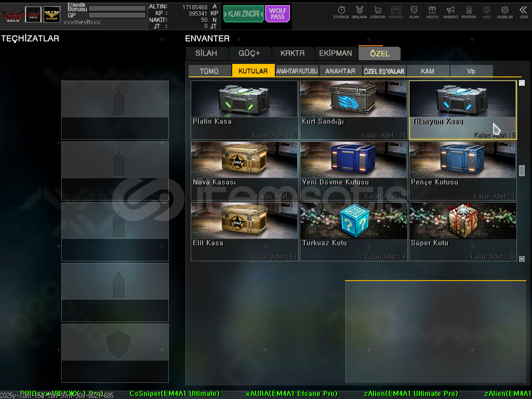Open the Wolf Pass button
Image resolution: width=532 pixels, height=399 pixels.
(x=277, y=14)
